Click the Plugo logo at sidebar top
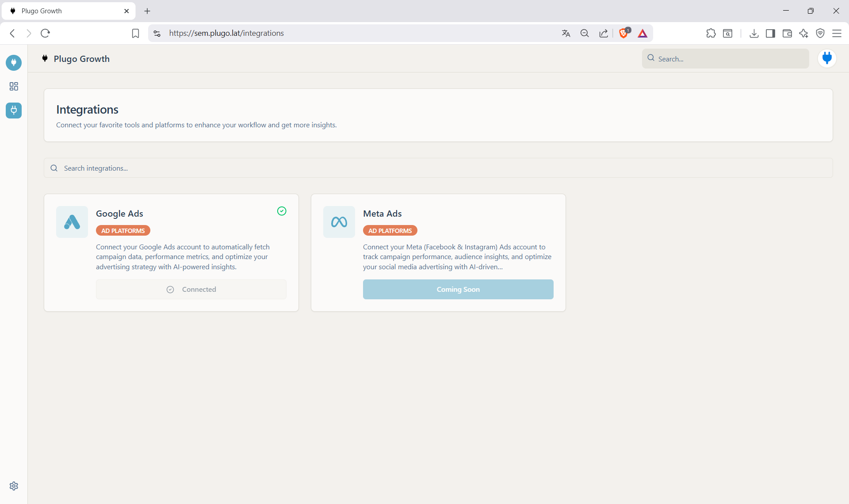This screenshot has height=504, width=849. (13, 62)
